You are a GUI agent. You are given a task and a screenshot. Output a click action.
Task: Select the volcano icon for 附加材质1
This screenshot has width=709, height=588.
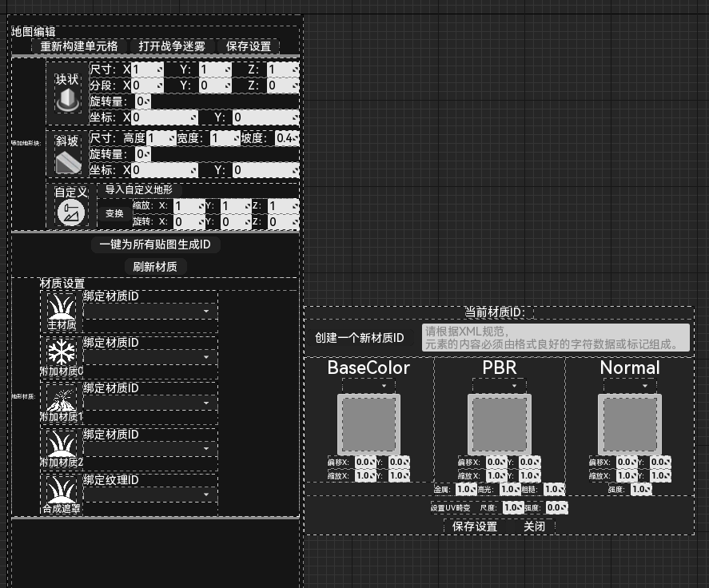click(x=61, y=399)
